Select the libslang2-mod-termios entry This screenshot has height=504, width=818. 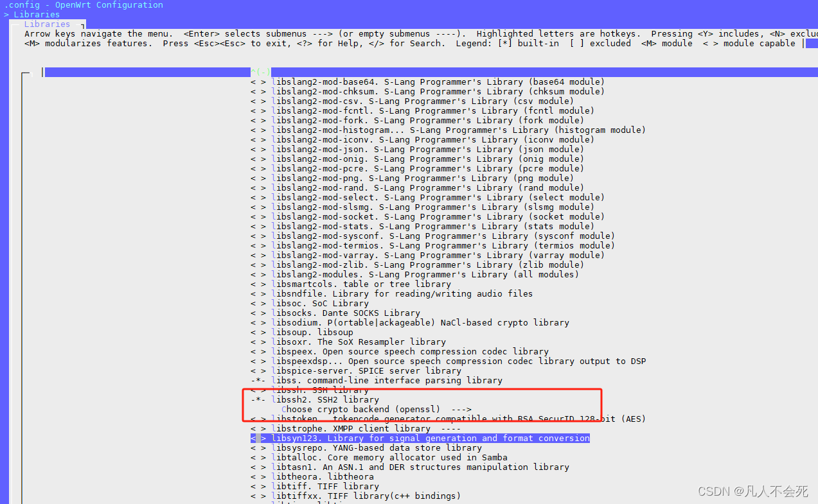click(x=432, y=246)
